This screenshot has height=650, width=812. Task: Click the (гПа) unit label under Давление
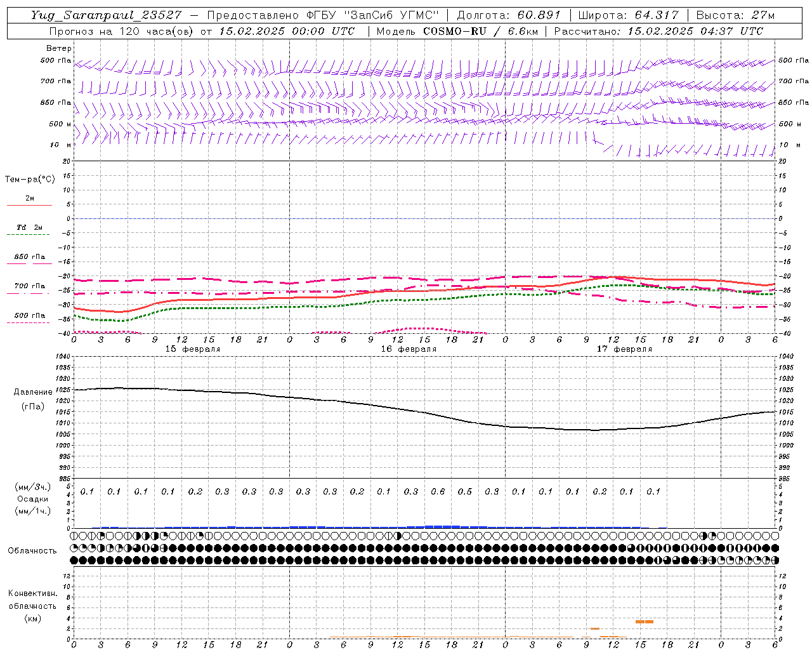pyautogui.click(x=33, y=406)
